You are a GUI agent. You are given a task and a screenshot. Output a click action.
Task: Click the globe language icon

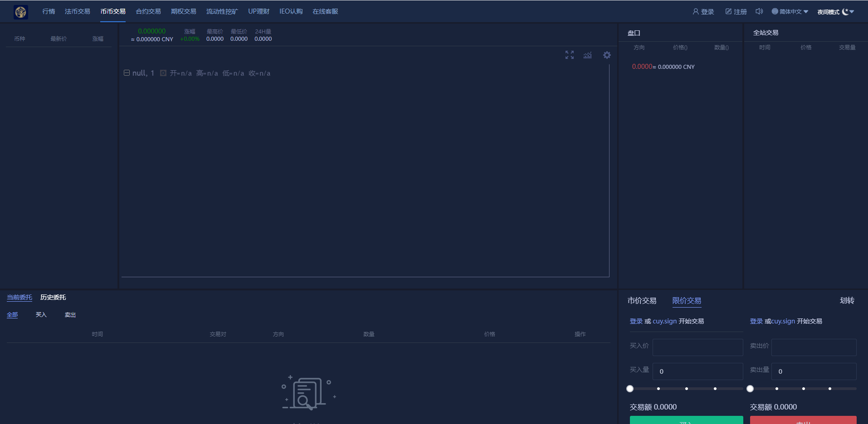[x=775, y=12]
